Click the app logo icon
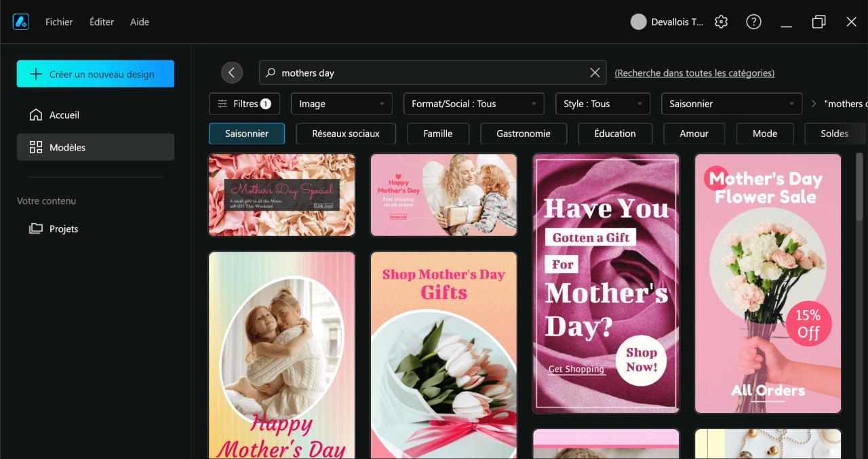868x459 pixels. coord(20,22)
